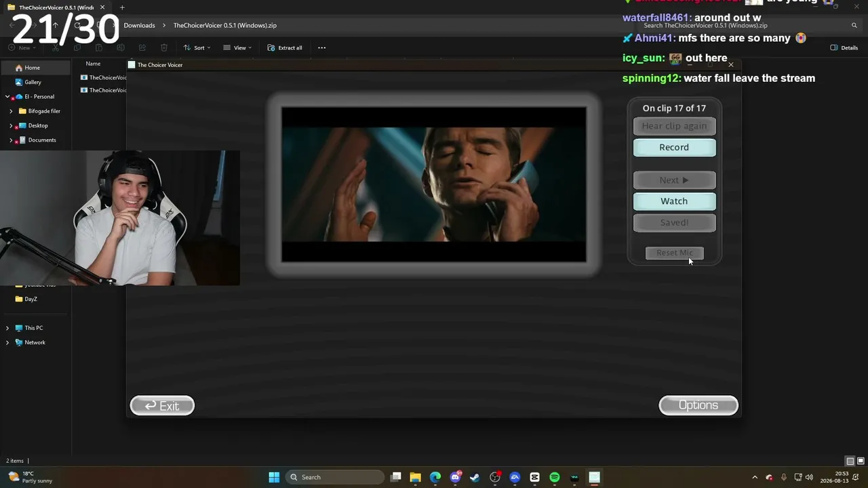Open the Sort dropdown in Explorer
Viewport: 868px width, 488px height.
197,47
